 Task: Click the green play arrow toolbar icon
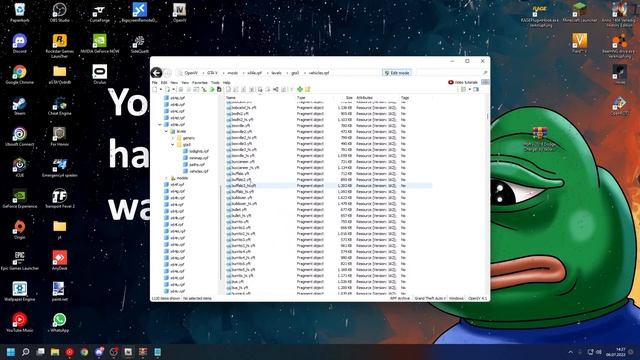pyautogui.click(x=212, y=89)
